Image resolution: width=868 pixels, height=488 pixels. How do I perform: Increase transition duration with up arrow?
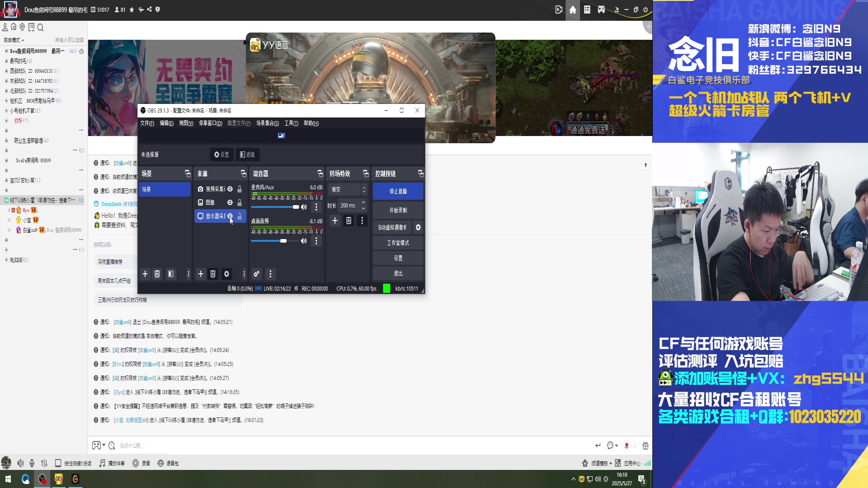click(x=363, y=203)
